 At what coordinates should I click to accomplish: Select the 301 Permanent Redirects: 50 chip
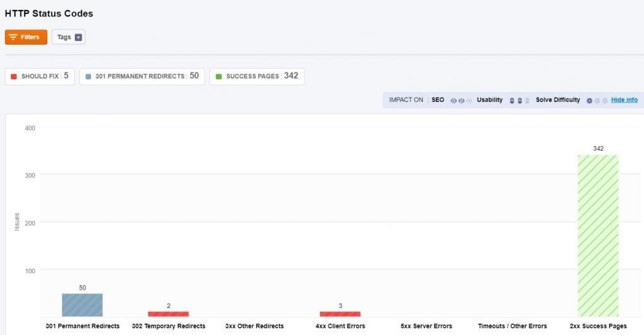pos(142,76)
